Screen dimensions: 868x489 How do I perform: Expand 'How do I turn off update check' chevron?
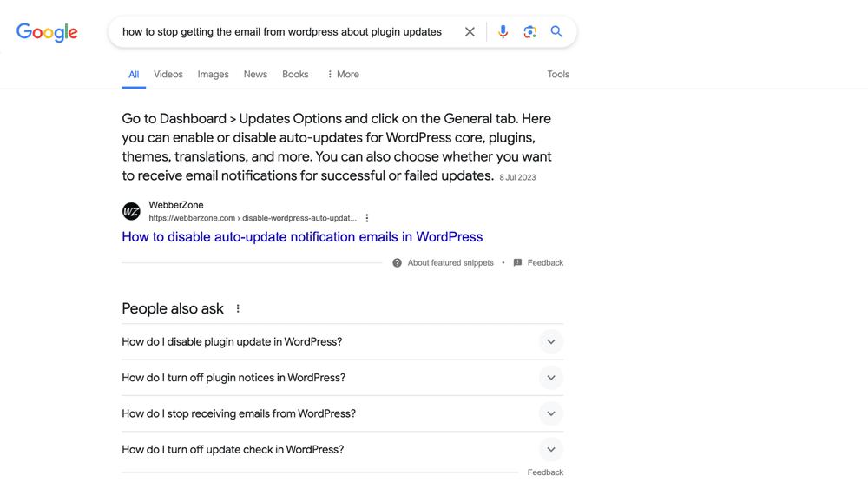click(x=551, y=450)
